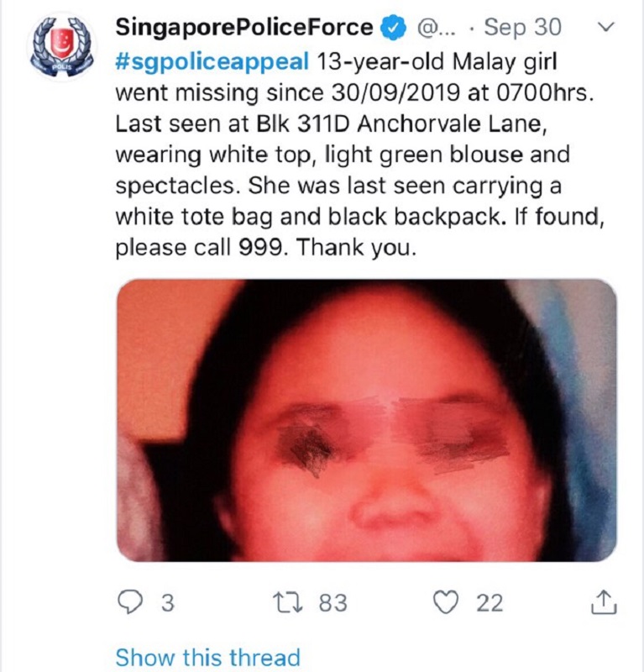
Task: Retweet using the retweet arrows icon
Action: click(288, 601)
